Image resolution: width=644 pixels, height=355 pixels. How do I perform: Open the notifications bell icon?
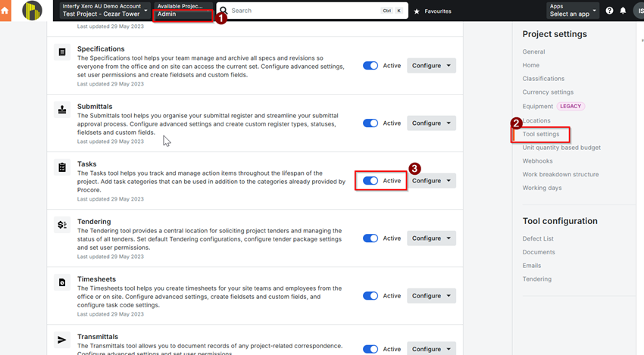click(623, 11)
